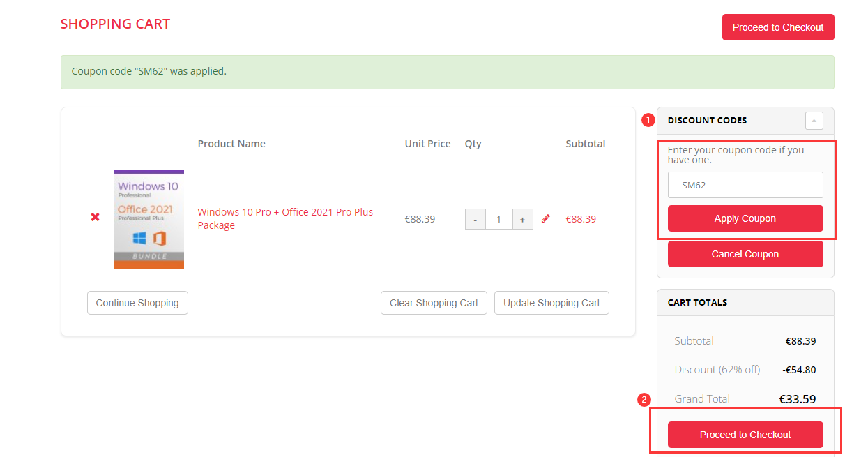Image resolution: width=868 pixels, height=457 pixels.
Task: Decrease quantity with the minus button
Action: 475,219
